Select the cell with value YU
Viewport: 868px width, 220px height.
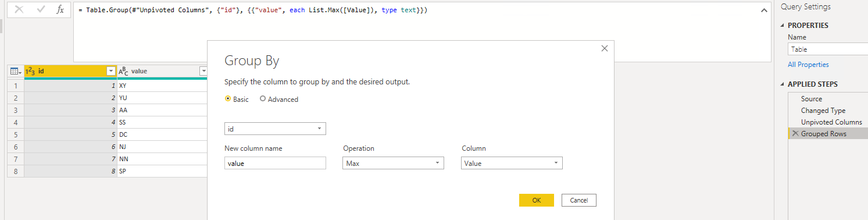162,98
